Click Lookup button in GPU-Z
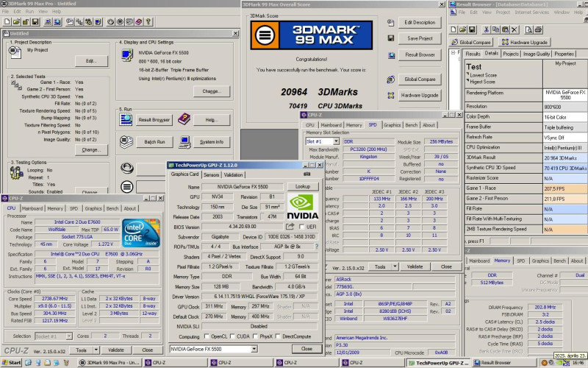The image size is (588, 368). coord(303,186)
